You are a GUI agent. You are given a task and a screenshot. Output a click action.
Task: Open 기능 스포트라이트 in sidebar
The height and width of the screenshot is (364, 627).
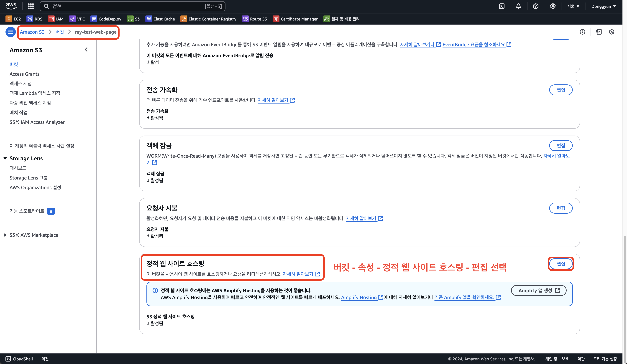click(27, 211)
